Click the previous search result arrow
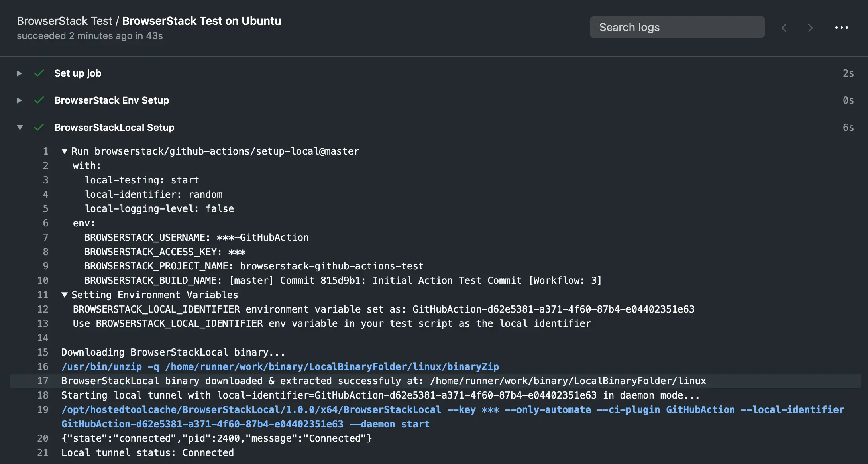868x464 pixels. (784, 28)
